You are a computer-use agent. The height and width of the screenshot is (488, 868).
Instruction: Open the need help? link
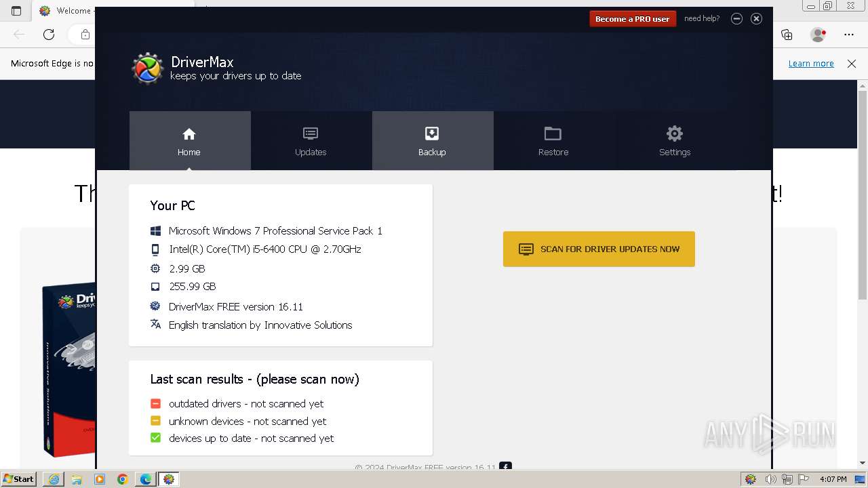[702, 18]
